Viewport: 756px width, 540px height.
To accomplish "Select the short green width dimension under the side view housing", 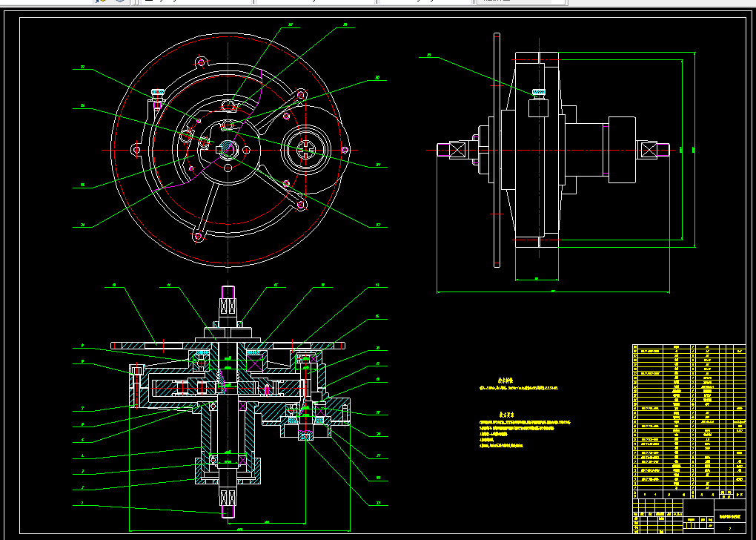I will (537, 279).
